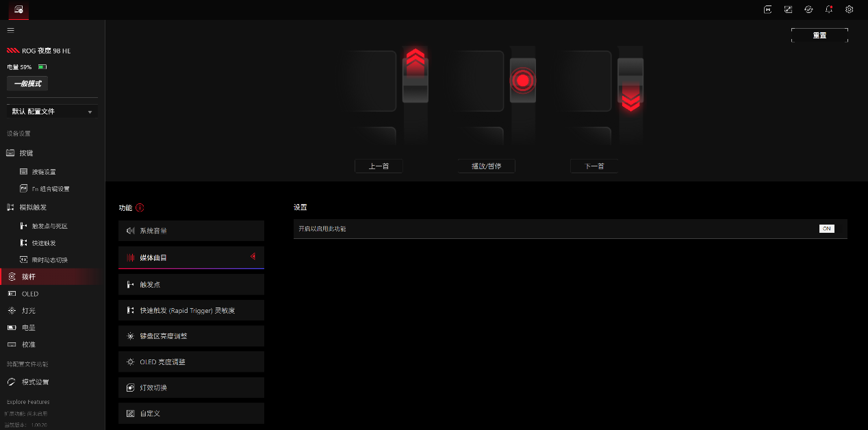The image size is (868, 430).
Task: Select 快速触发 (Rapid Trigger) 灵敏度 function
Action: 191,310
